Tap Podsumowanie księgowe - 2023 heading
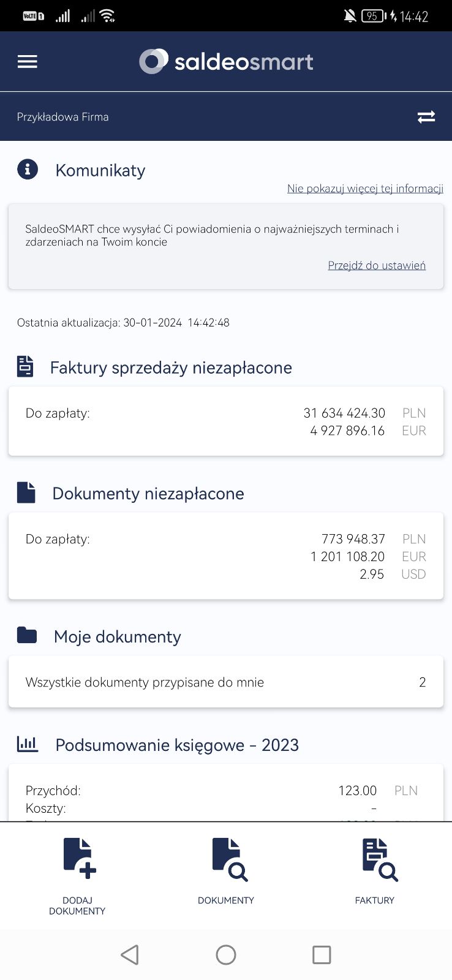Viewport: 452px width, 980px height. click(177, 745)
